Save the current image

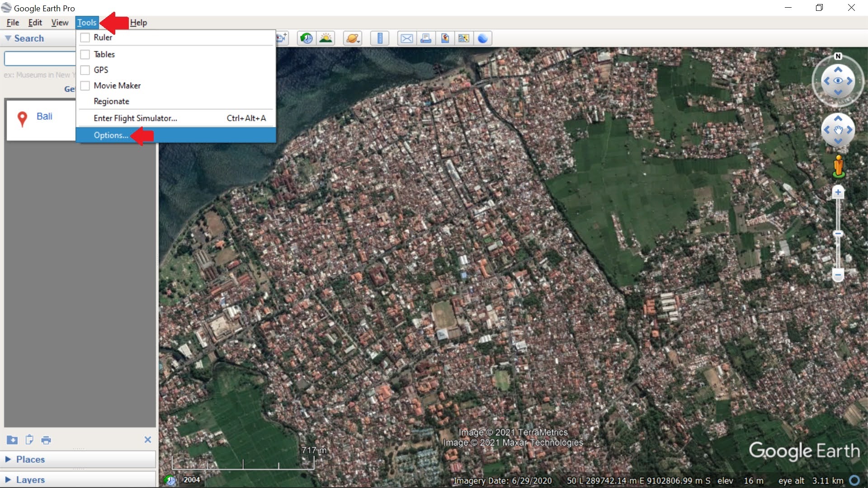point(444,38)
